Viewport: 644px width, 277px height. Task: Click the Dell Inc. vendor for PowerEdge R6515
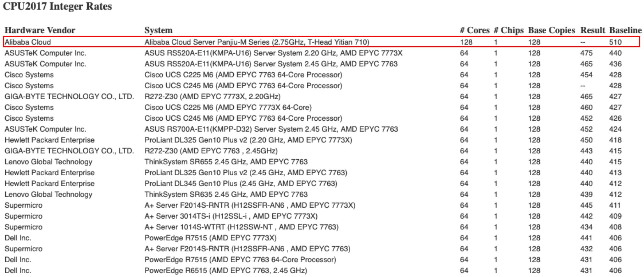click(x=18, y=271)
